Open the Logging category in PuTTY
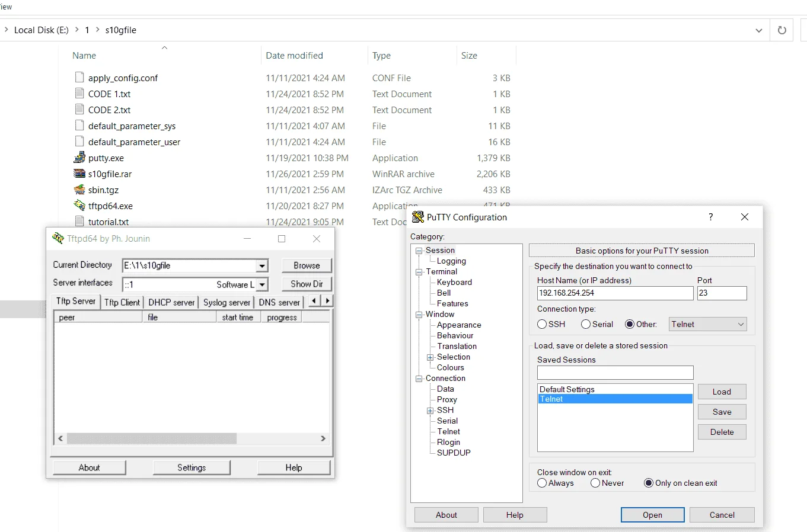Viewport: 807px width, 532px height. [451, 261]
